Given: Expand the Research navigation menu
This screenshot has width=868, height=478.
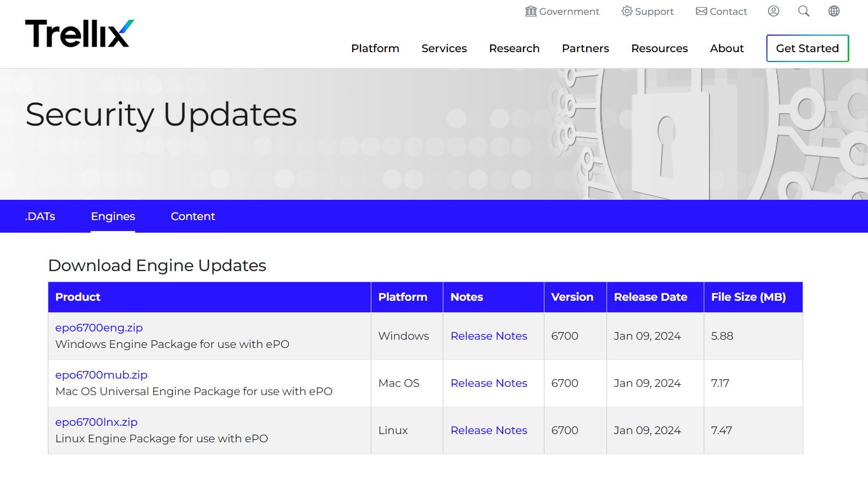Looking at the screenshot, I should [514, 48].
